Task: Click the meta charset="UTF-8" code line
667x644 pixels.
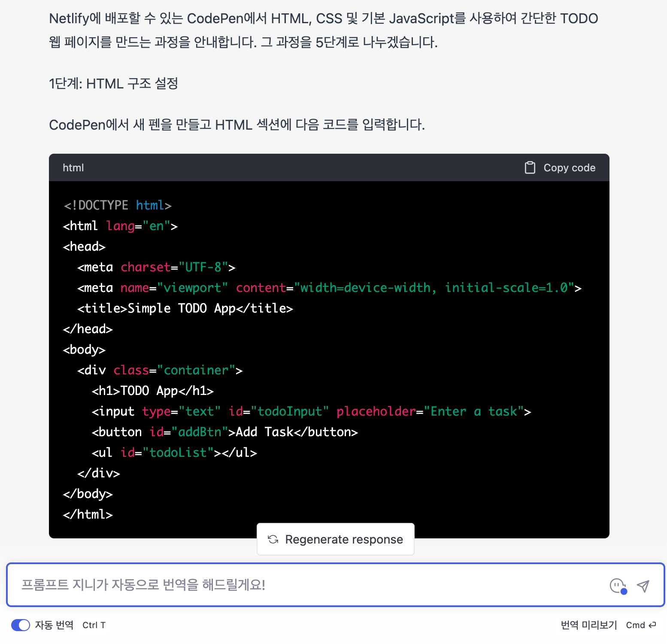Action: [156, 267]
